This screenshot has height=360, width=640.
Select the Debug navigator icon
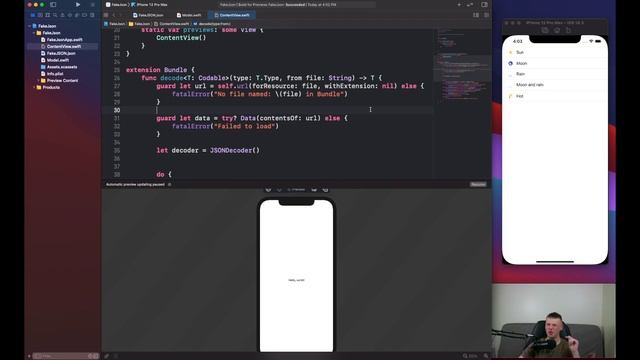pyautogui.click(x=77, y=15)
